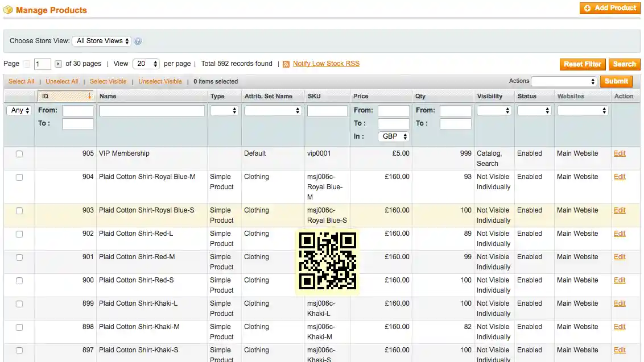The height and width of the screenshot is (362, 644).
Task: Check the checkbox for the VIP Membership row
Action: tap(18, 153)
